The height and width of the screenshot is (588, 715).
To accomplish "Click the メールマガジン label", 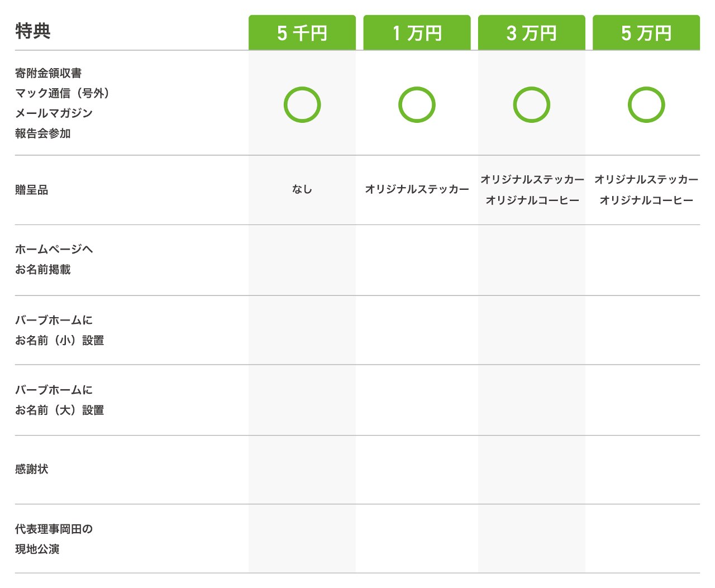I will [54, 113].
